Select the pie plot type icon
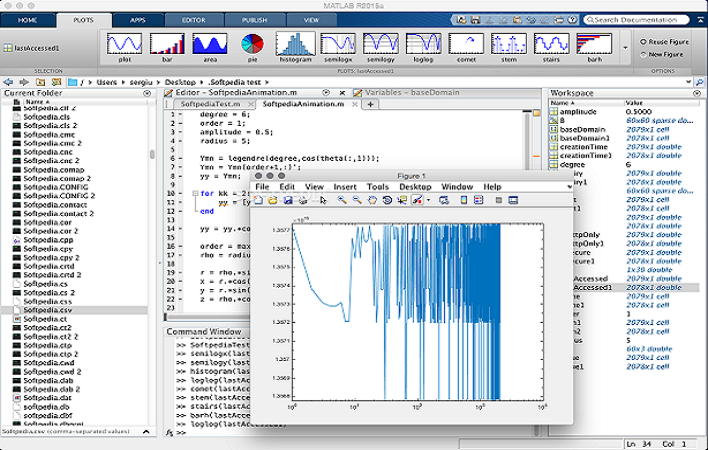The width and height of the screenshot is (708, 450). click(252, 45)
